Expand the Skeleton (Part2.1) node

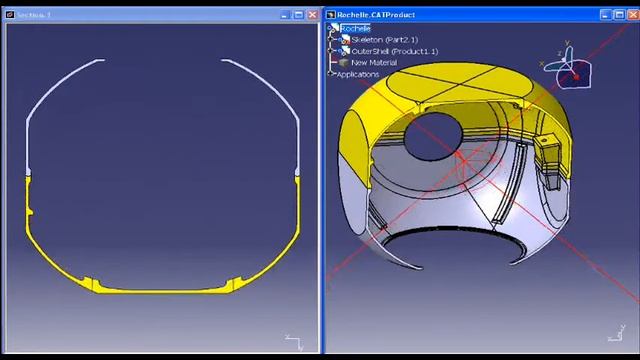coord(331,40)
